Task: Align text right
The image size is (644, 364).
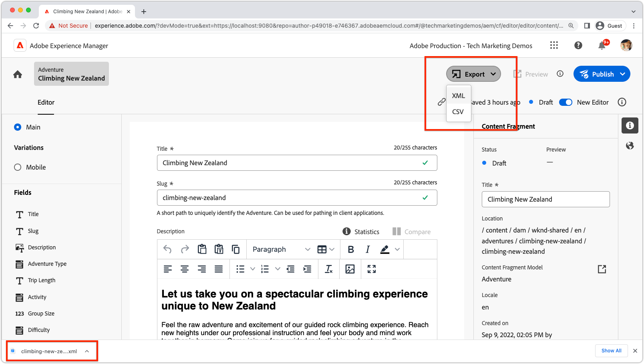Action: [x=202, y=269]
